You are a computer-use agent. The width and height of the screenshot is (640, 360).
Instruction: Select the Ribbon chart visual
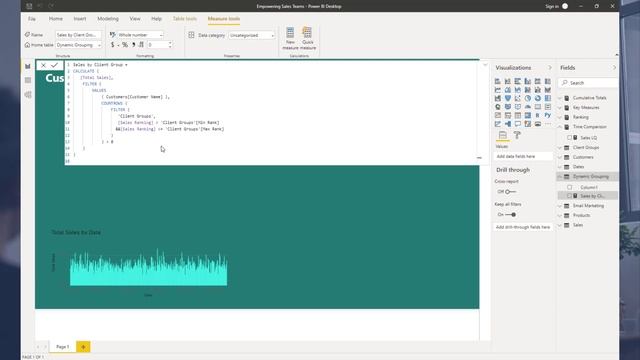click(x=548, y=90)
